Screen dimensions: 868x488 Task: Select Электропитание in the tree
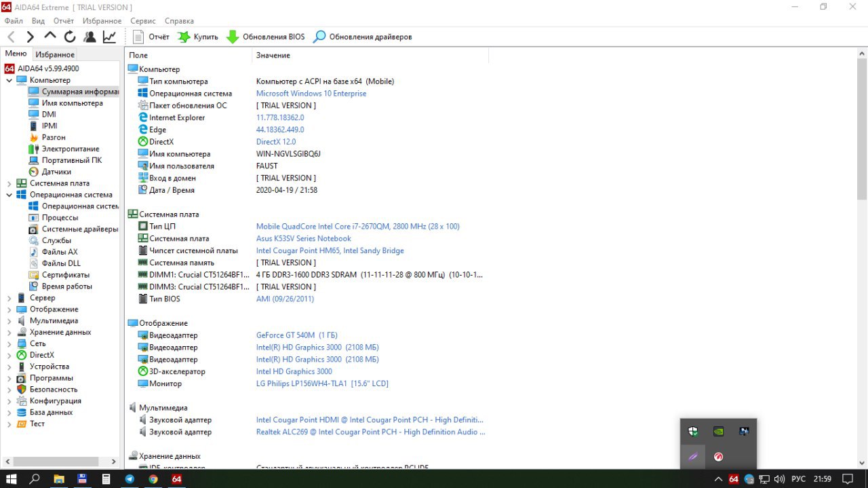point(71,149)
